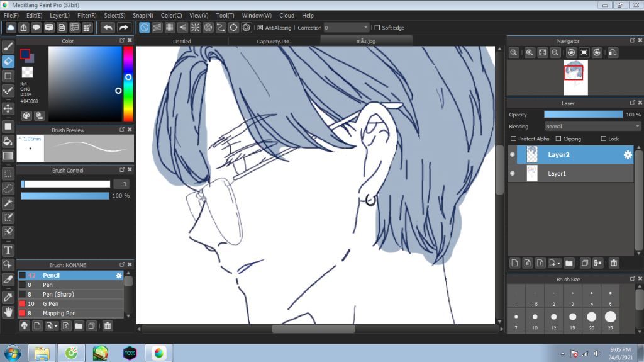
Task: Enable Clipping checkbox
Action: click(x=558, y=139)
